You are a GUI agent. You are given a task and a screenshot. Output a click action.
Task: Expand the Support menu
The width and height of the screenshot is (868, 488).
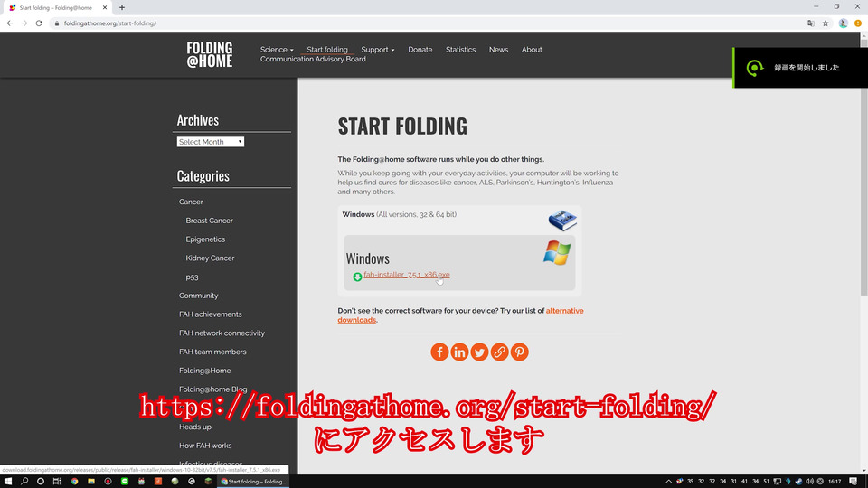point(378,49)
